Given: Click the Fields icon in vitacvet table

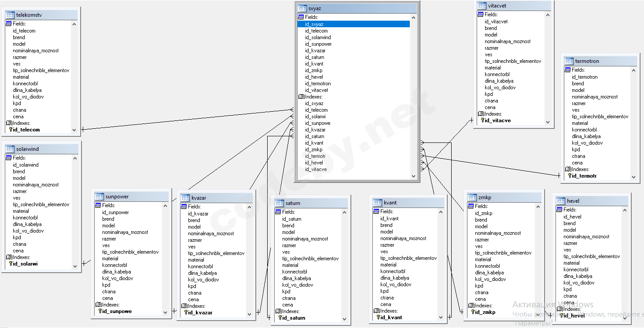Looking at the screenshot, I should coord(481,15).
